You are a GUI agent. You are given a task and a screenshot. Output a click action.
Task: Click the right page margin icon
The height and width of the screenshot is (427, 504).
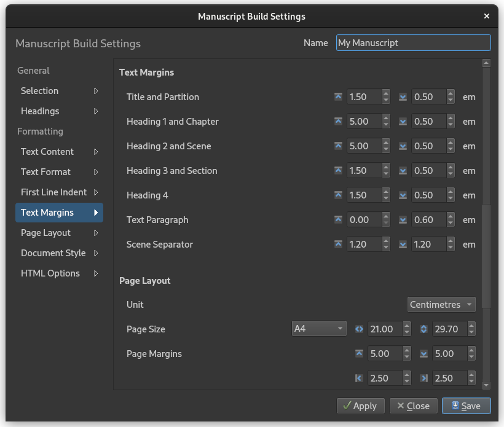(423, 378)
